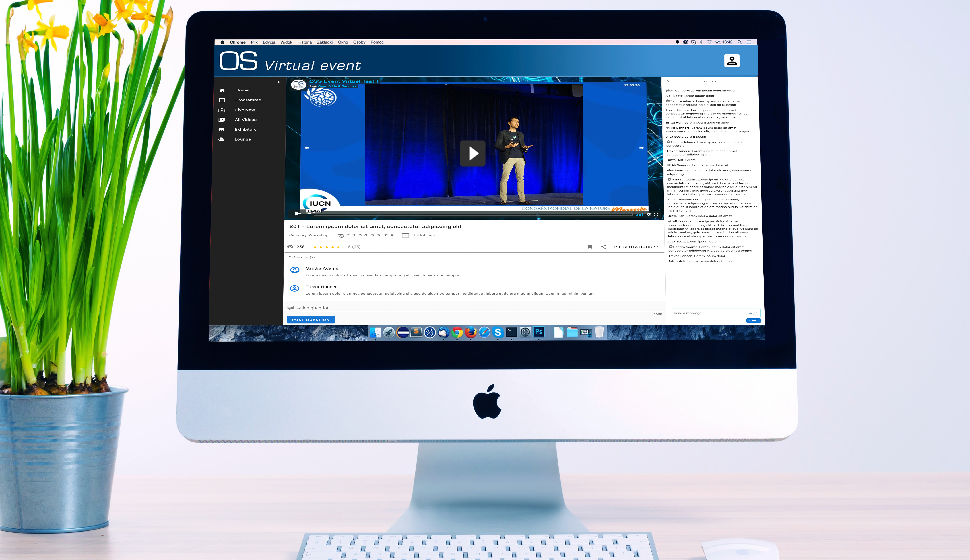Click the Live Now icon in sidebar
This screenshot has height=560, width=970.
[222, 110]
